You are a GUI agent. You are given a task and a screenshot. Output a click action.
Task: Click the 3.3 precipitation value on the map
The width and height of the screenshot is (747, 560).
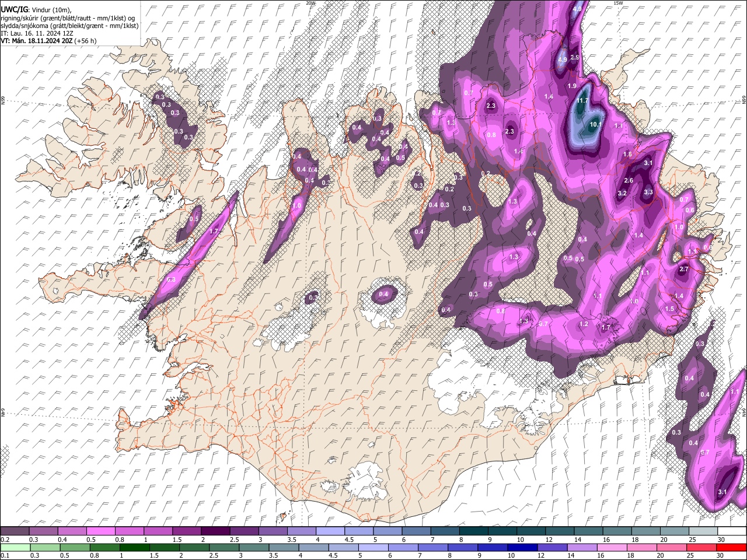coord(648,192)
